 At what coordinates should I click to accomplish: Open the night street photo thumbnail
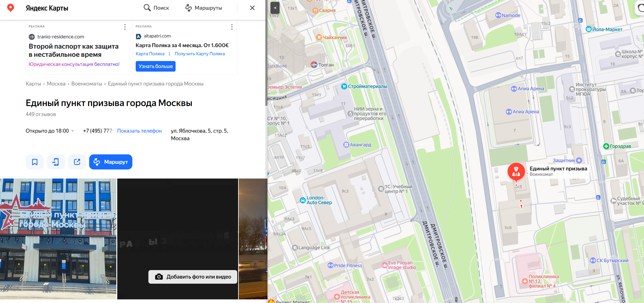(x=253, y=239)
